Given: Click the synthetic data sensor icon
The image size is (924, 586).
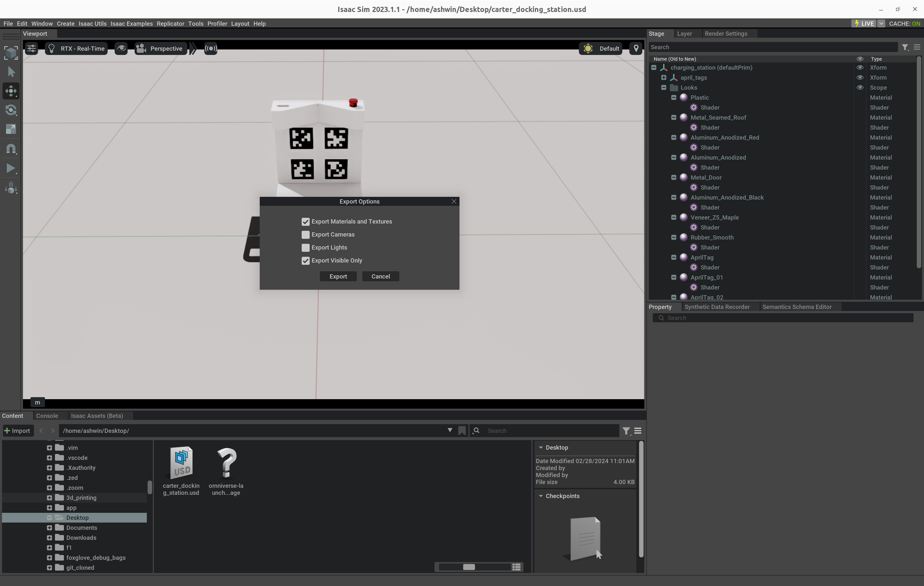Looking at the screenshot, I should pyautogui.click(x=211, y=48).
